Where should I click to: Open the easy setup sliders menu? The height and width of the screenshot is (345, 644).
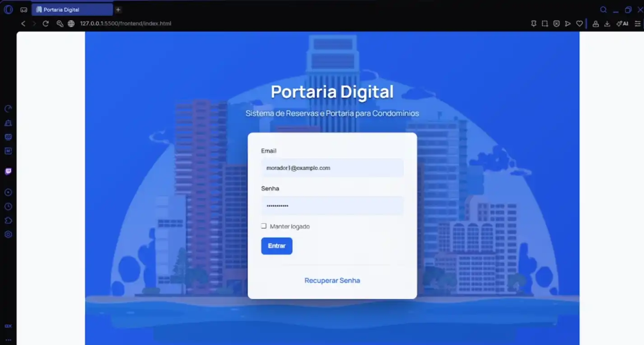click(638, 24)
